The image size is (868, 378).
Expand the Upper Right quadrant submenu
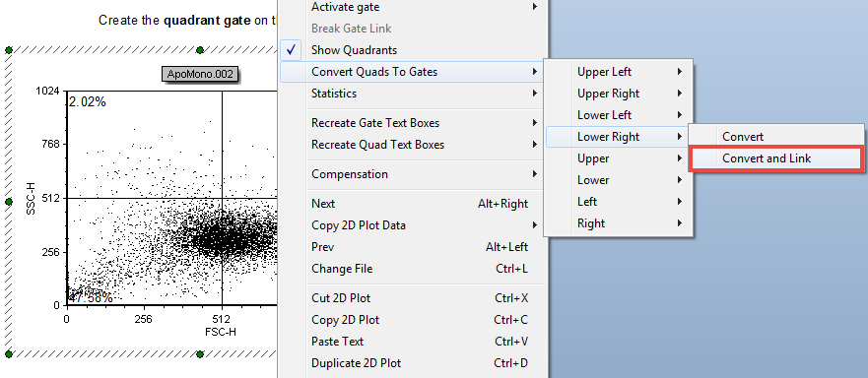click(618, 94)
